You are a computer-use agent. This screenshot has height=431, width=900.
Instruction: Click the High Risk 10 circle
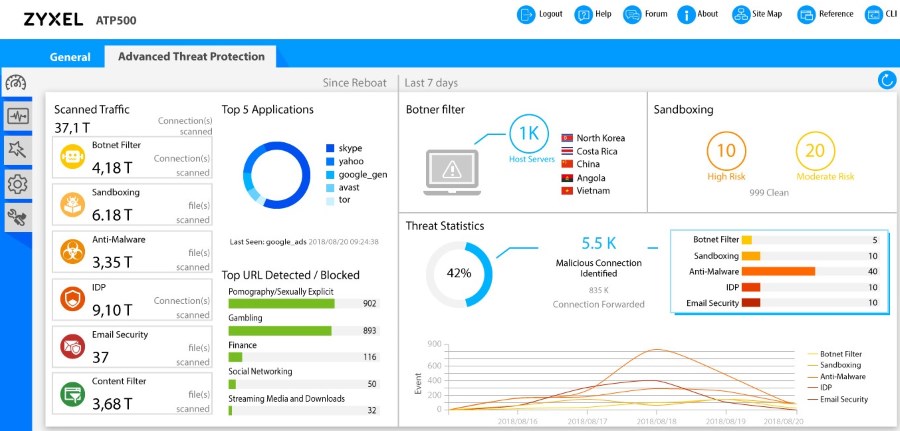pyautogui.click(x=726, y=151)
